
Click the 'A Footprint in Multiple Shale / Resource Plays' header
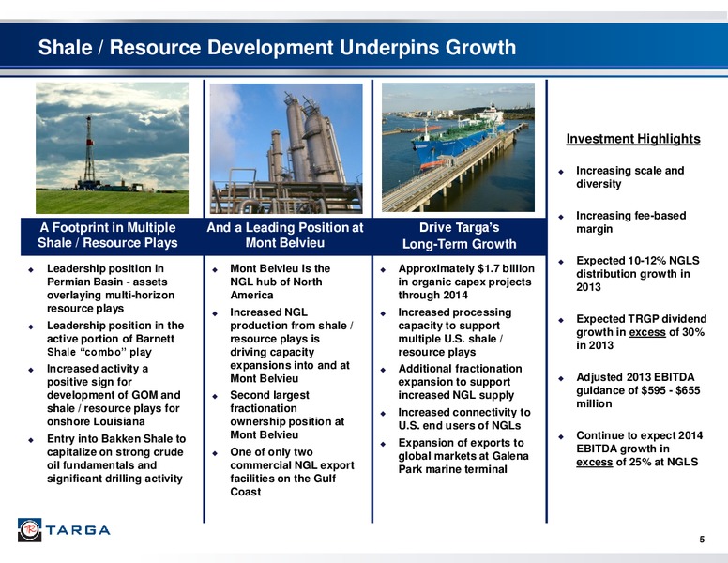click(108, 235)
